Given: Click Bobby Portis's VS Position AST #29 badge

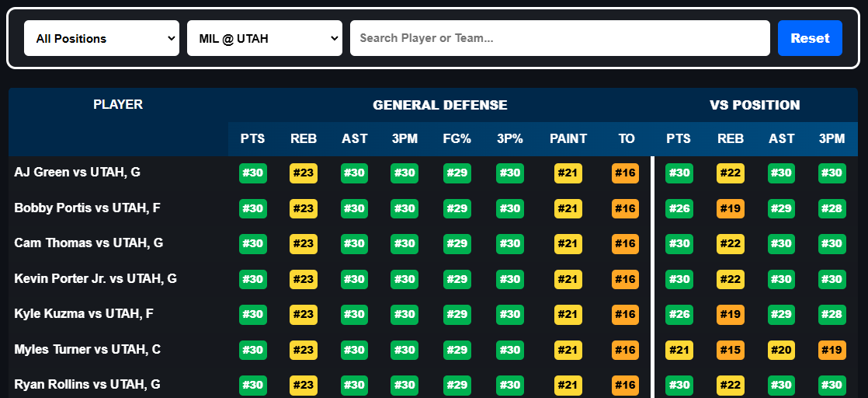Looking at the screenshot, I should pos(782,208).
